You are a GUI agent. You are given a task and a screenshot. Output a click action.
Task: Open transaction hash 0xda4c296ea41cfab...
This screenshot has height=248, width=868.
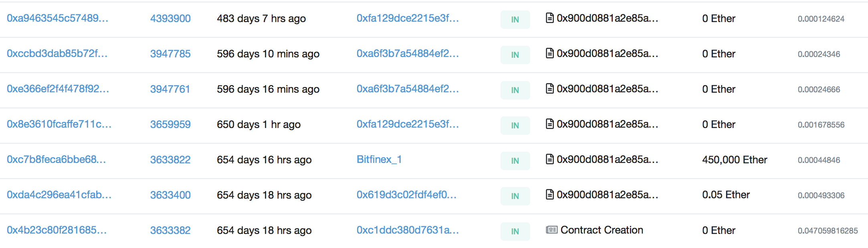pos(59,195)
